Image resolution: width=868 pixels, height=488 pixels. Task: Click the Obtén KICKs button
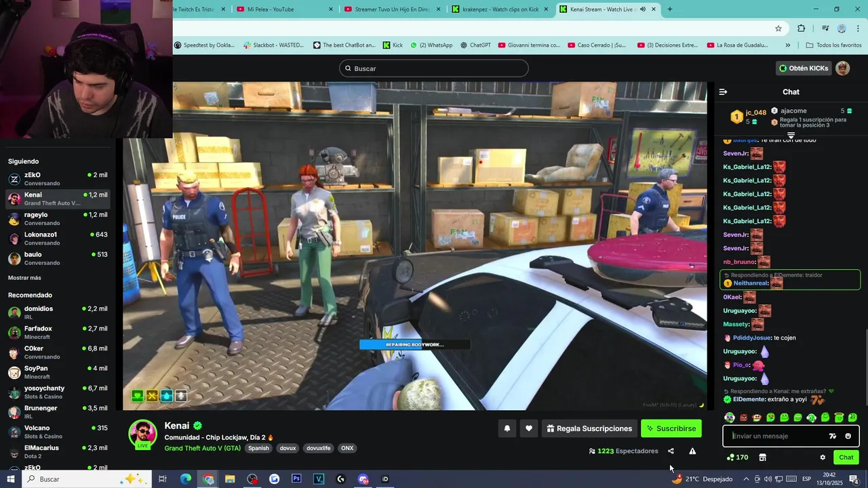pyautogui.click(x=804, y=68)
